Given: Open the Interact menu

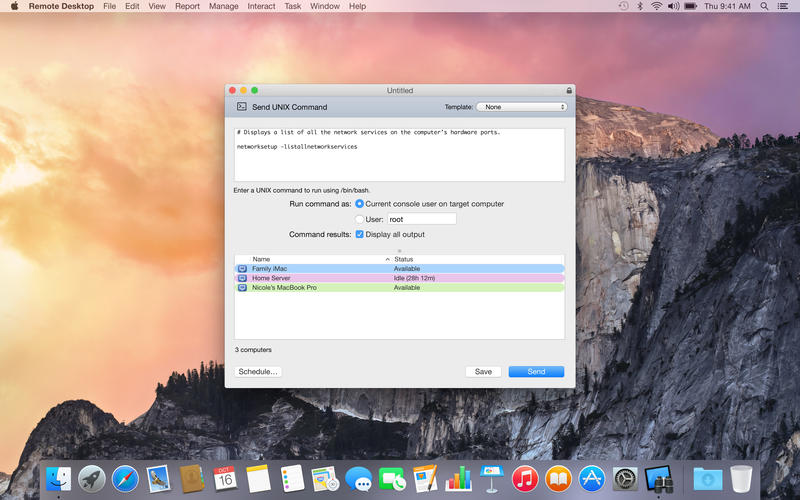Looking at the screenshot, I should point(261,6).
